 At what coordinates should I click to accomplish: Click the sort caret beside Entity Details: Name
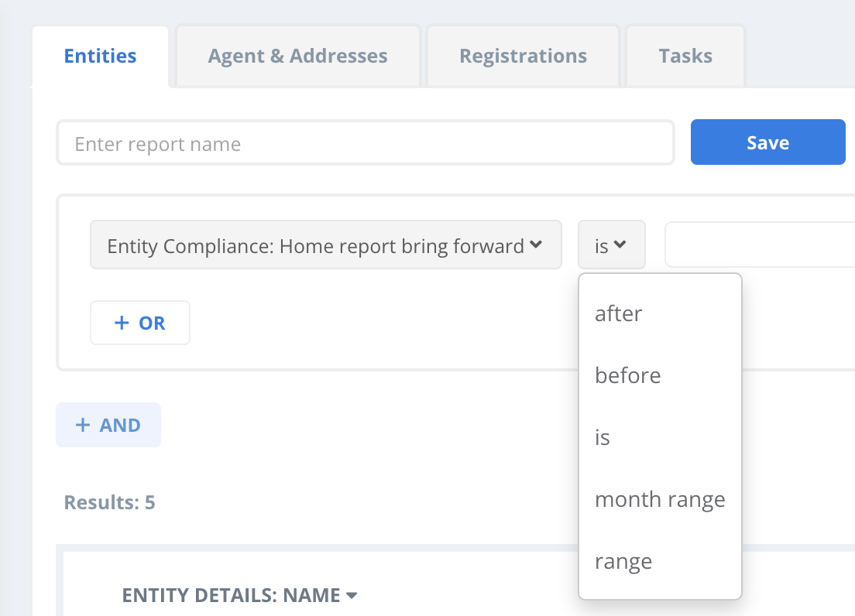(352, 596)
